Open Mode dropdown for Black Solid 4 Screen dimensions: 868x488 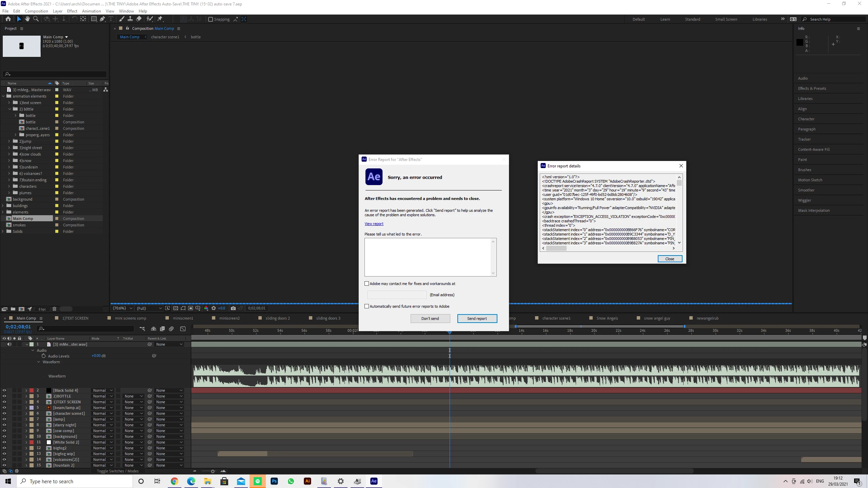[103, 390]
